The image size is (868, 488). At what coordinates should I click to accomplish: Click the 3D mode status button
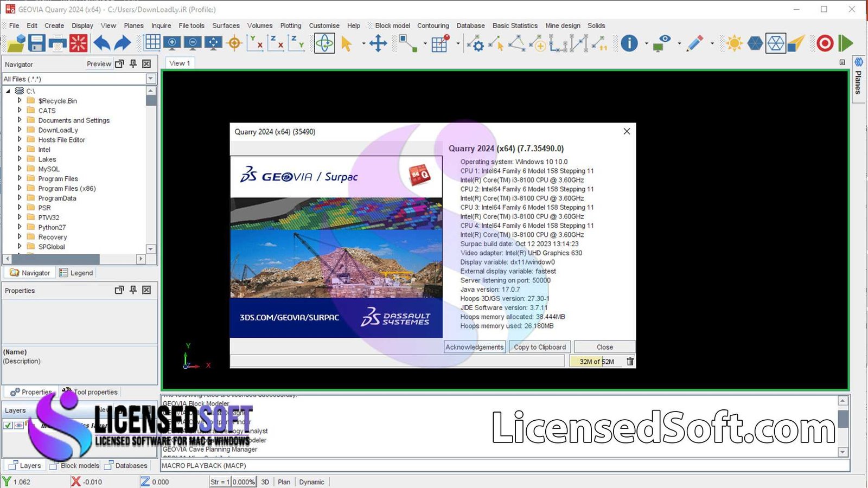coord(265,481)
